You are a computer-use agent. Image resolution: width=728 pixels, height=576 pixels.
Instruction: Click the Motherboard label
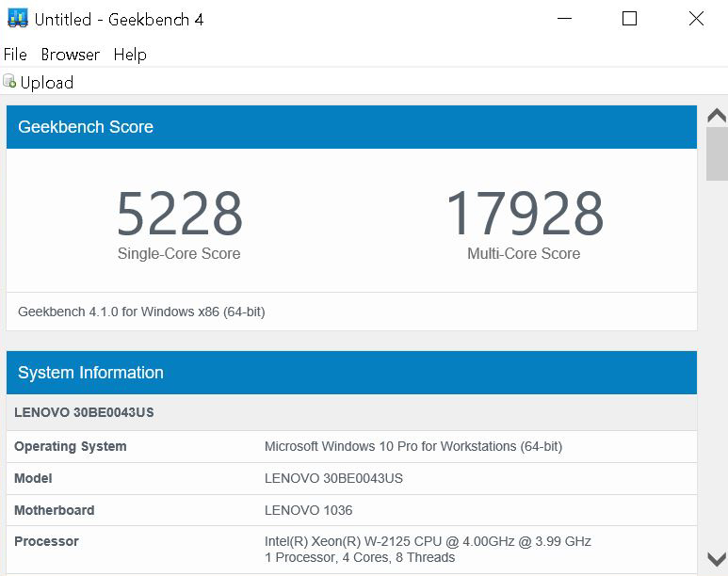click(55, 510)
